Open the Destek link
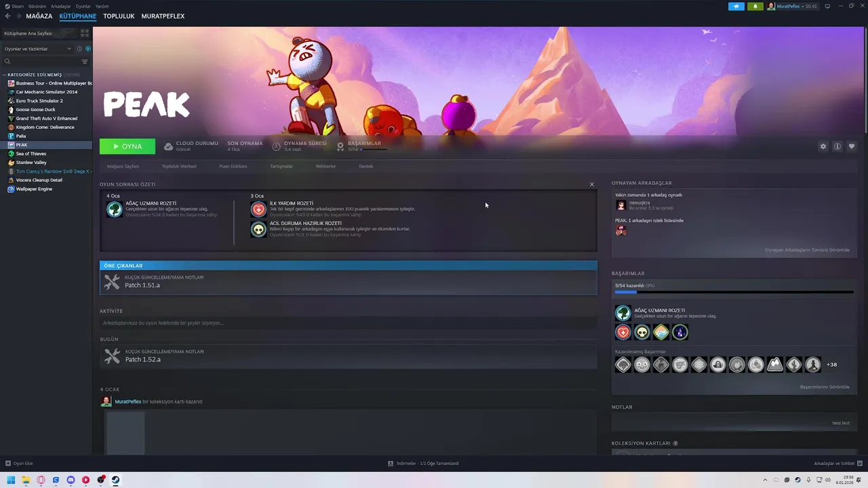This screenshot has width=868, height=488. click(366, 166)
